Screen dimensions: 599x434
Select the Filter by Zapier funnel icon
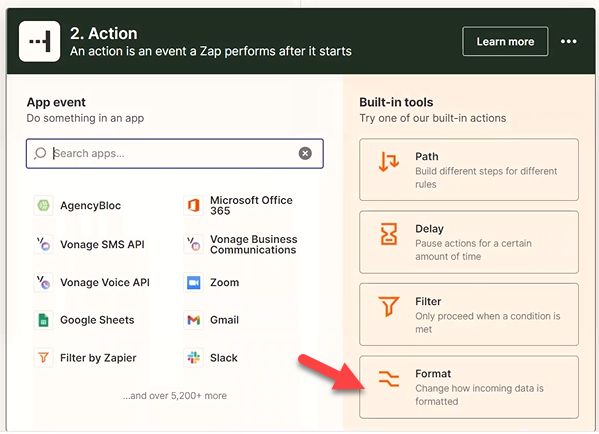click(x=43, y=358)
